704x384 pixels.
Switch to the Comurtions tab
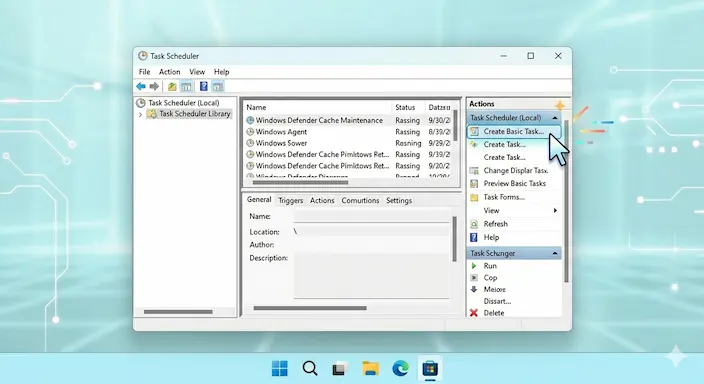(x=360, y=201)
